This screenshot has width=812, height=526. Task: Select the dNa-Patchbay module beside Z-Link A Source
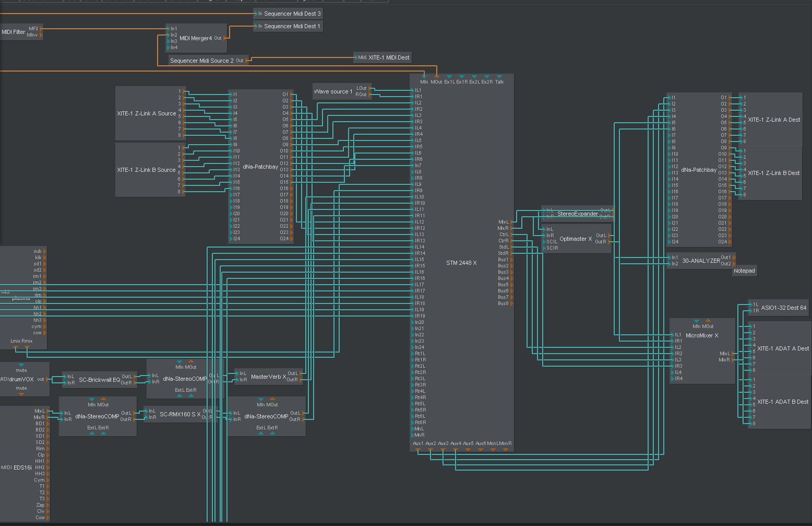(x=260, y=167)
